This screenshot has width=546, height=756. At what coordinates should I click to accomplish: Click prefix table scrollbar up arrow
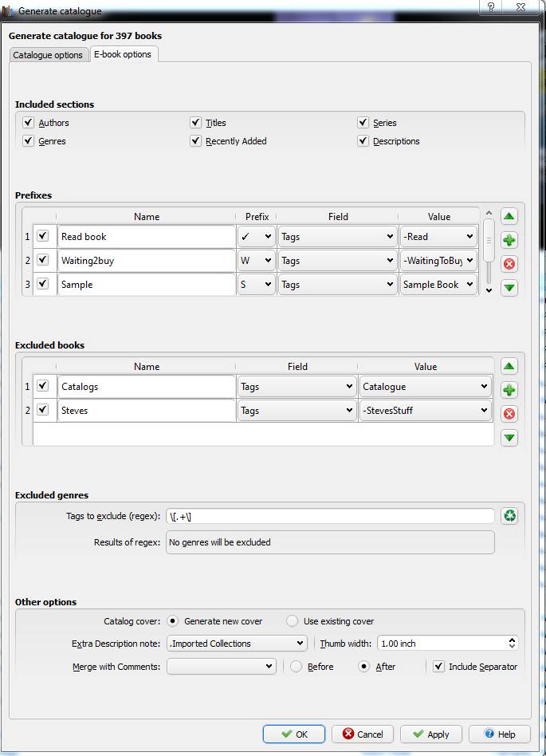[489, 213]
